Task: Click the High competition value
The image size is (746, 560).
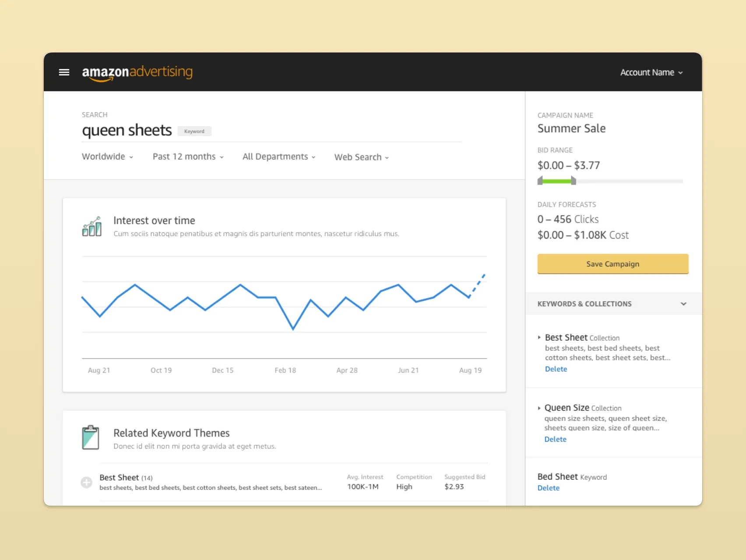Action: pyautogui.click(x=405, y=487)
